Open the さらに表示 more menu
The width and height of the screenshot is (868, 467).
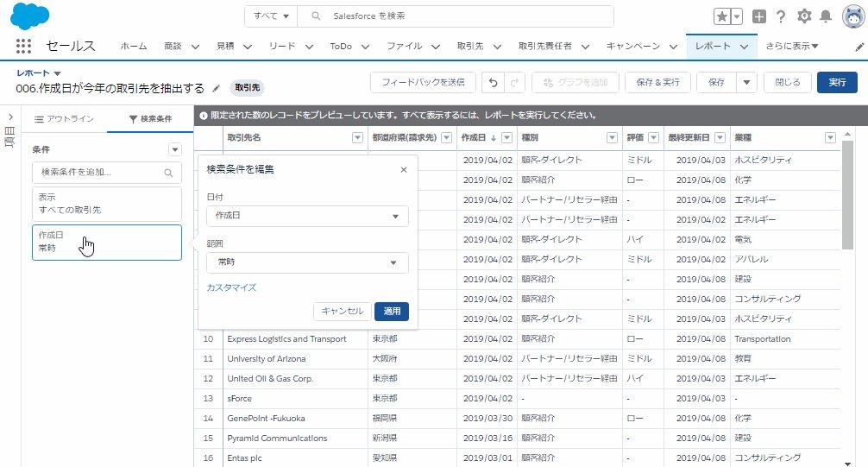point(791,46)
